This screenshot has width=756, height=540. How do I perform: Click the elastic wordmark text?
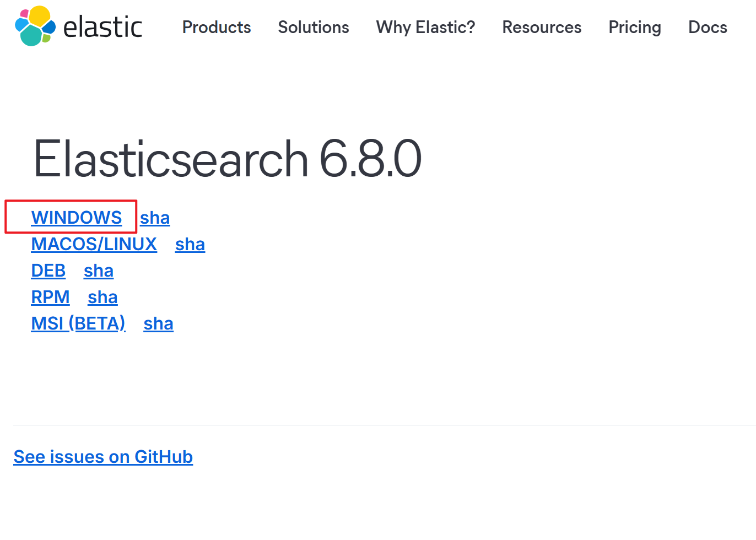(102, 27)
